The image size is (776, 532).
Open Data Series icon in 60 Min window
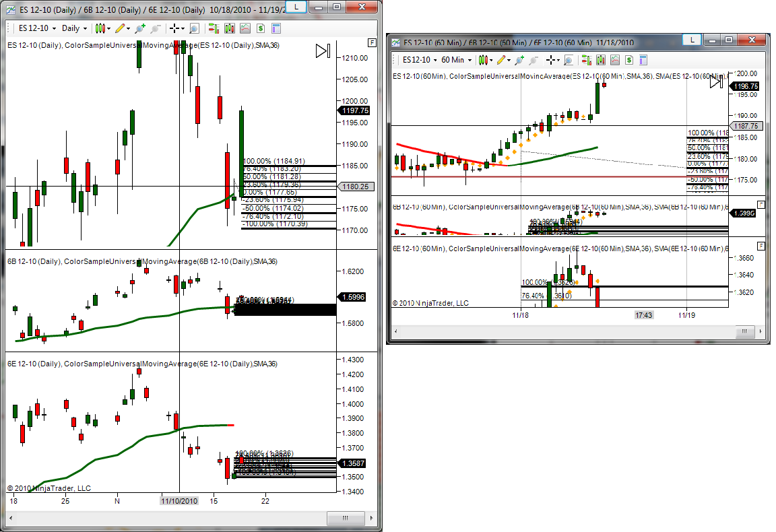[601, 60]
